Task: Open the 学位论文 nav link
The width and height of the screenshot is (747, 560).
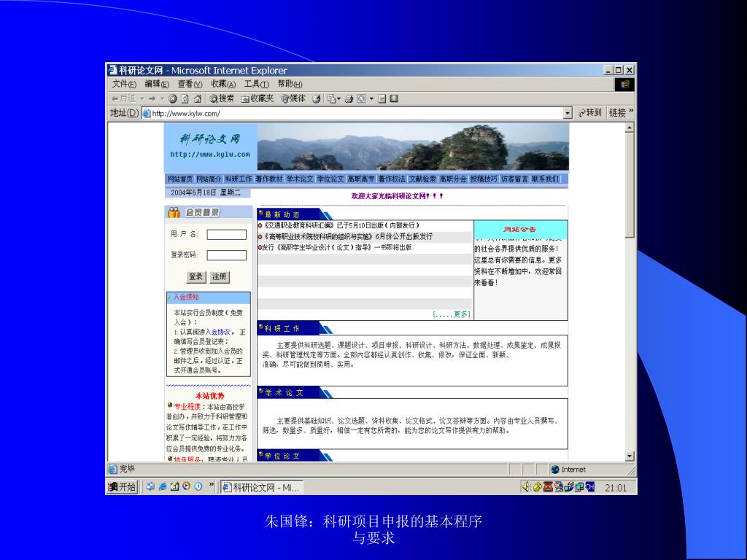Action: point(330,179)
